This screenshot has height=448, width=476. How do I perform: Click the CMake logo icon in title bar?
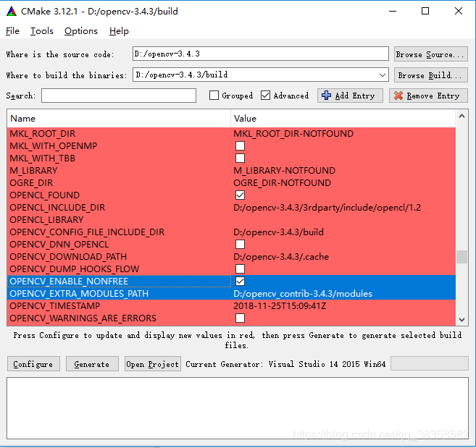[x=12, y=12]
